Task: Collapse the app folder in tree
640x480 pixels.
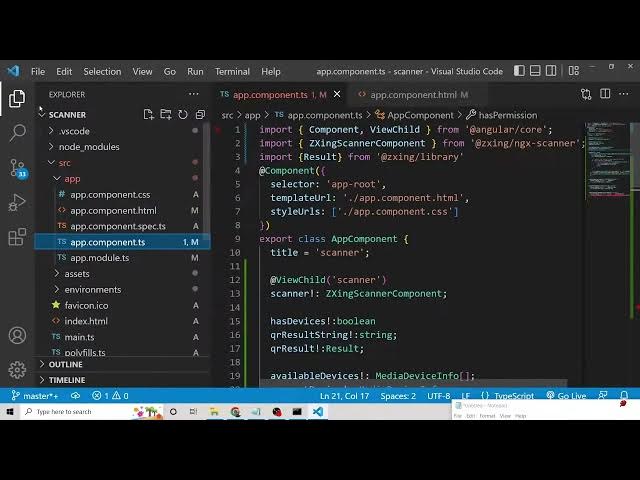Action: coord(72,179)
